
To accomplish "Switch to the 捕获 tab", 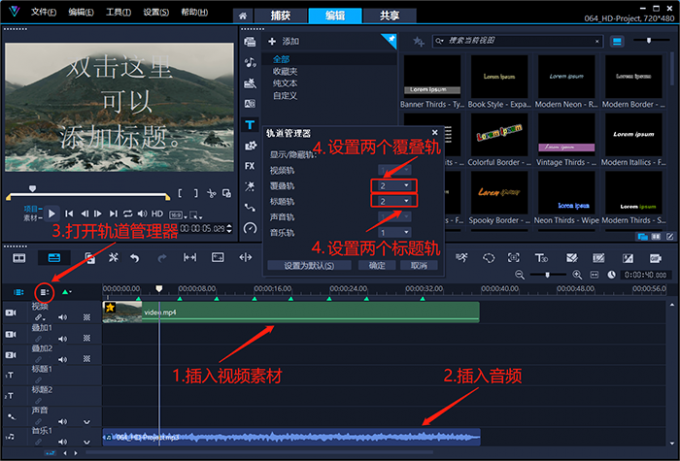I will 281,16.
